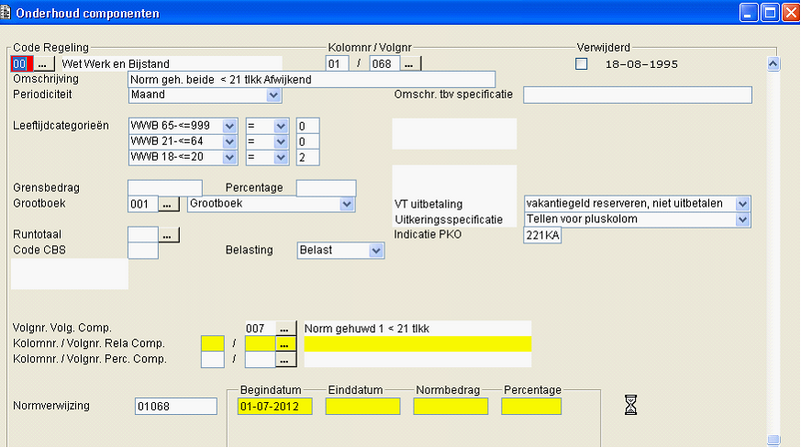Open operator dropdown in WWB 18-<=20 row

(x=280, y=157)
